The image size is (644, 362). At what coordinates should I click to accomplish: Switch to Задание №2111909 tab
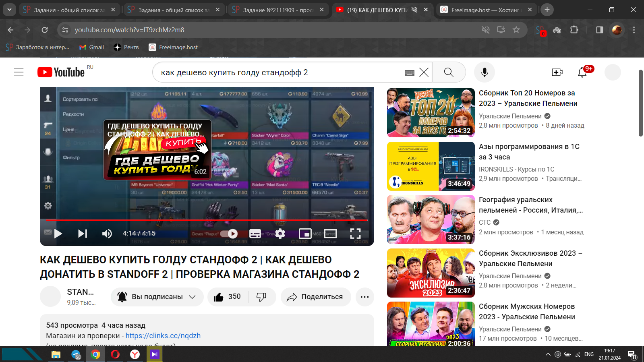tap(278, 10)
